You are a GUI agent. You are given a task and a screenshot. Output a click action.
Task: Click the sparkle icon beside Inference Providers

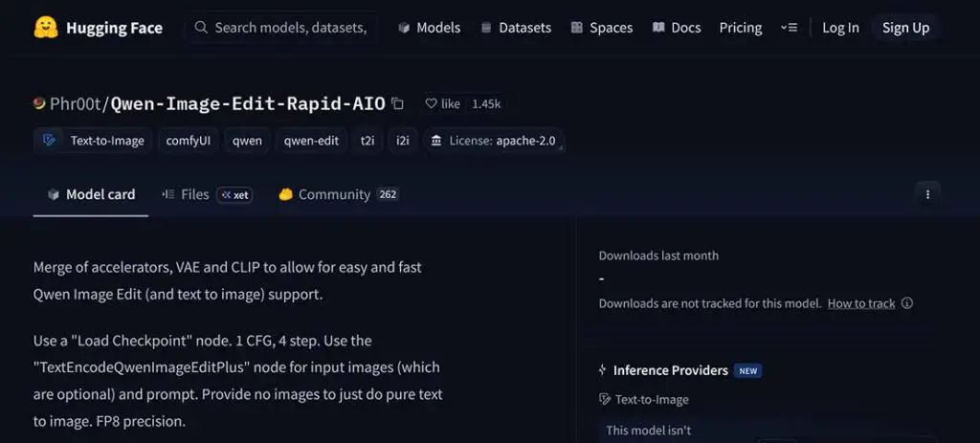click(603, 370)
